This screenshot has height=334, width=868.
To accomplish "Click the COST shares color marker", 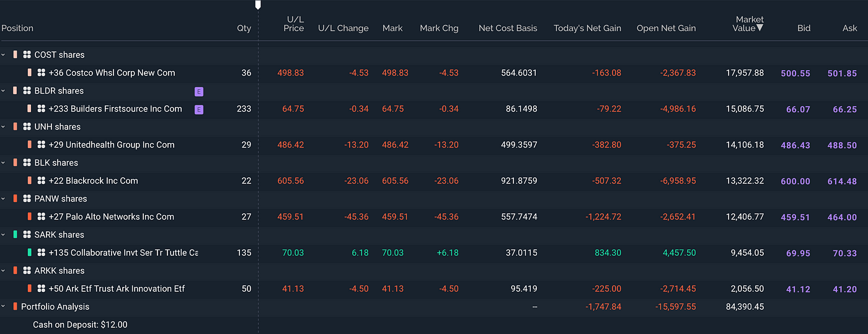I will 15,55.
